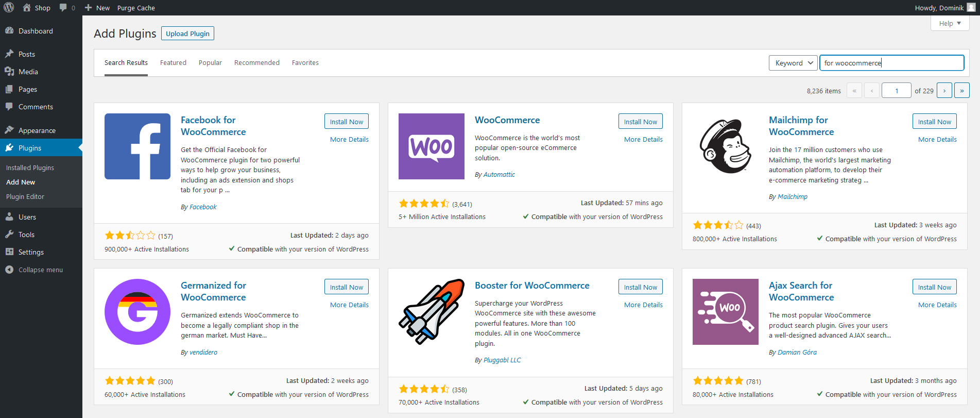Viewport: 980px width, 418px height.
Task: Click the Posts pin icon
Action: (x=9, y=54)
